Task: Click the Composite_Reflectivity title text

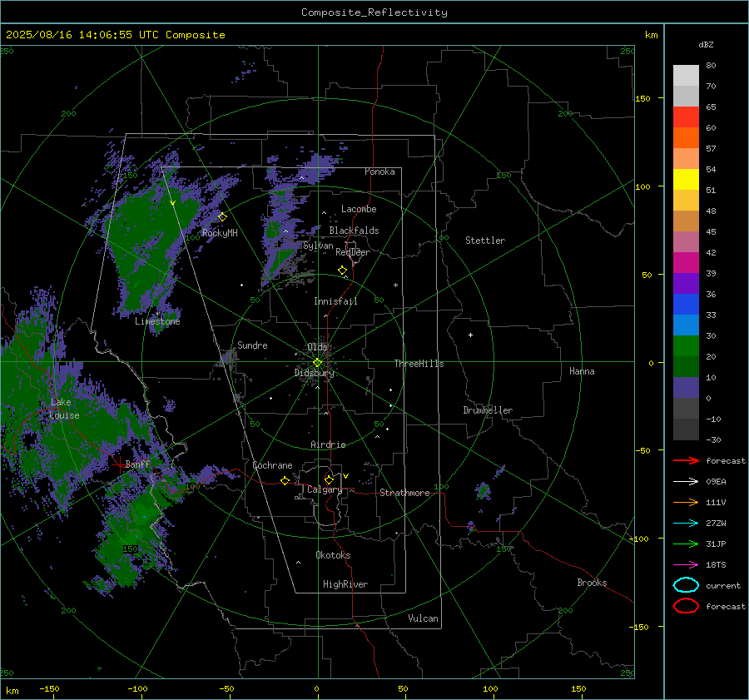Action: point(374,12)
